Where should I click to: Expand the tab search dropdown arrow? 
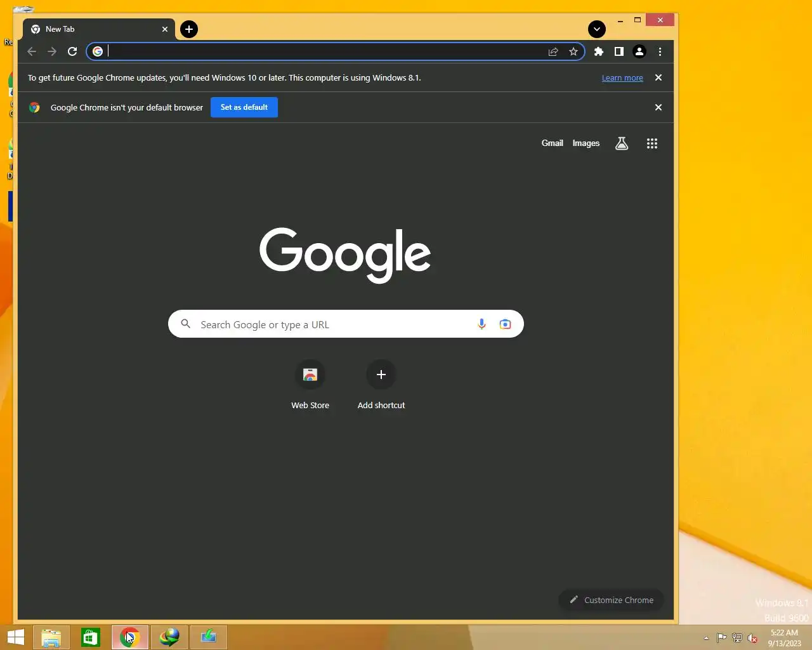click(x=597, y=29)
